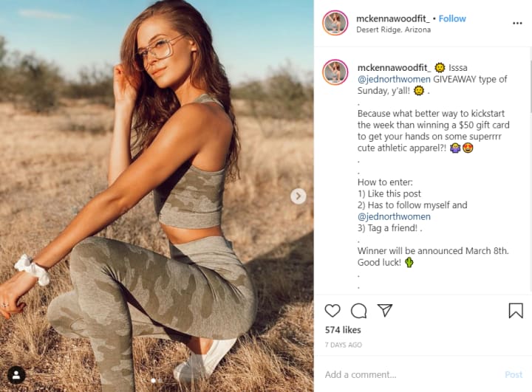Screen dimensions: 532x392
Task: Share post with paper plane icon
Action: coord(385,310)
